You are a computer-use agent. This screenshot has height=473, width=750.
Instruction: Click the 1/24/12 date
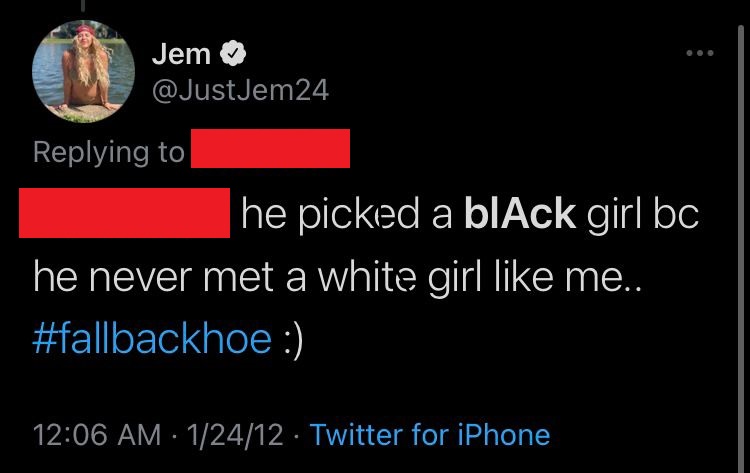(235, 435)
